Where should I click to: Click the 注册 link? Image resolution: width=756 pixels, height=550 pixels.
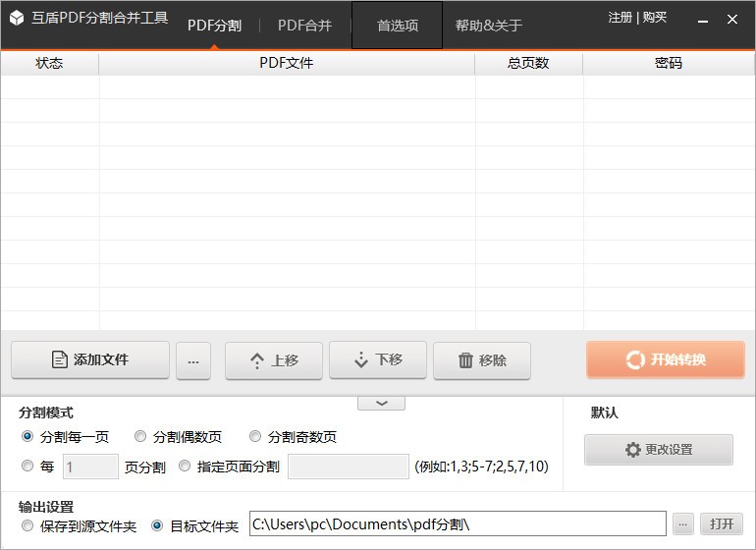point(620,18)
